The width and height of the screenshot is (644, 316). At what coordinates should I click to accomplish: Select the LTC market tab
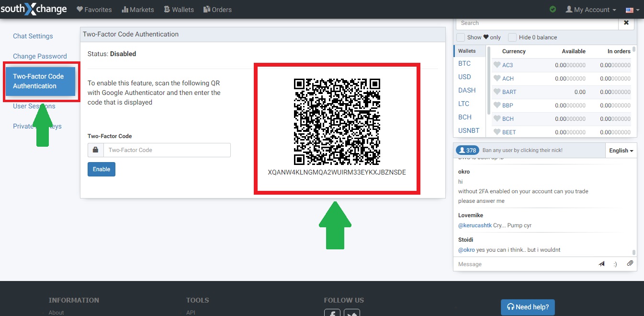(464, 104)
